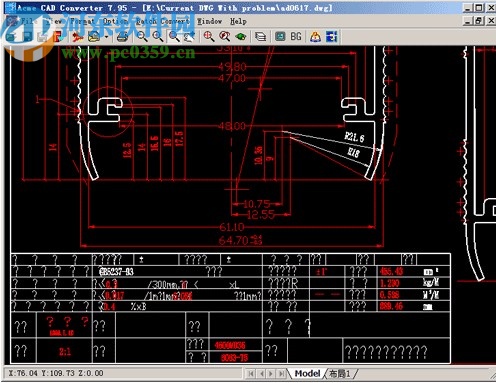Click the blue exit toolbar icon

point(332,36)
